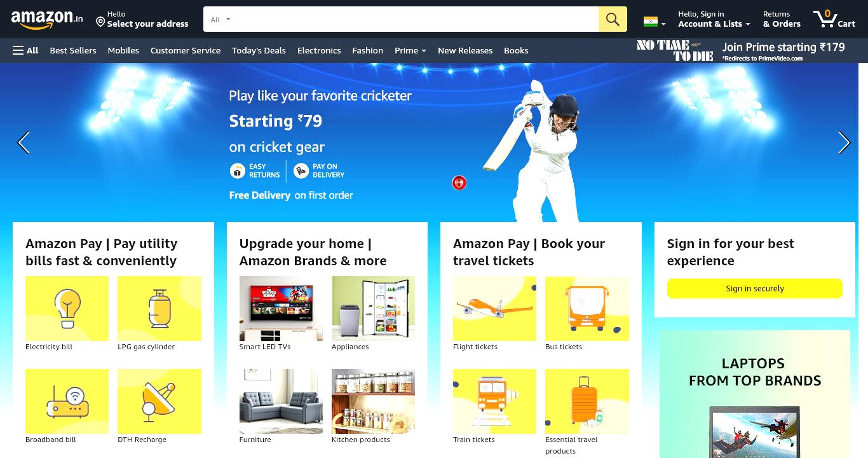
Task: Open the Smart LED TVs thumbnail
Action: [281, 309]
